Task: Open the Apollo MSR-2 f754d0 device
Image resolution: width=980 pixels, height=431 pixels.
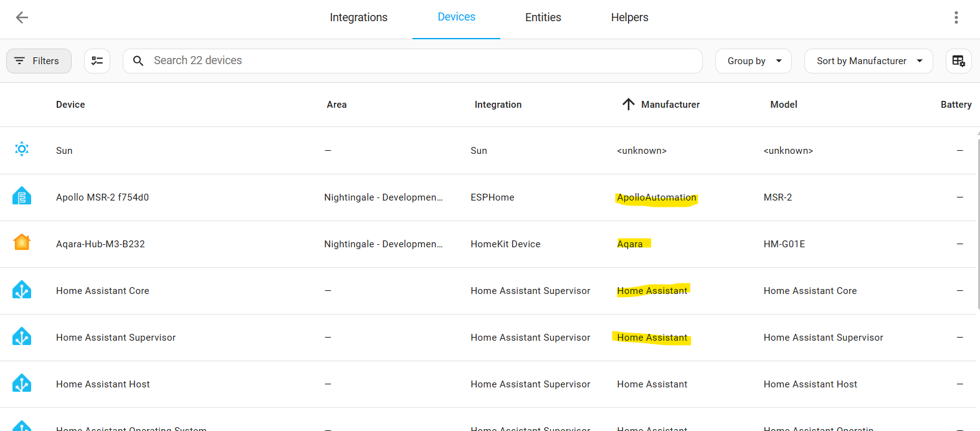Action: [x=102, y=197]
